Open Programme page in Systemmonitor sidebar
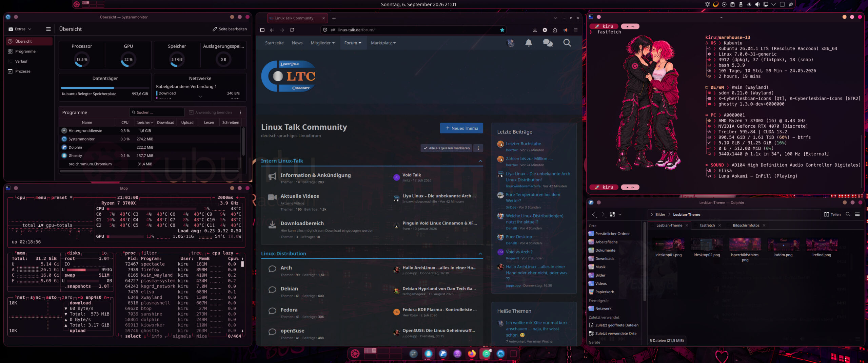The width and height of the screenshot is (868, 363). pos(29,51)
